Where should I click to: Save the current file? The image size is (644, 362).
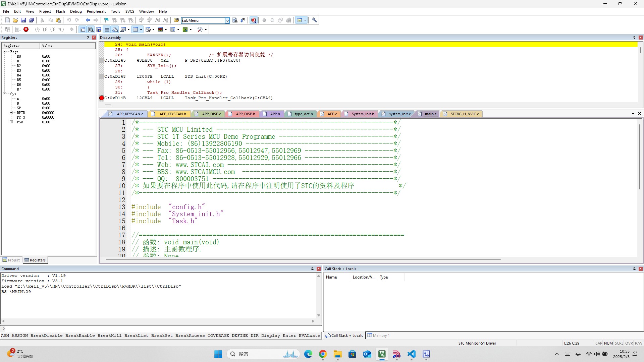pyautogui.click(x=23, y=20)
